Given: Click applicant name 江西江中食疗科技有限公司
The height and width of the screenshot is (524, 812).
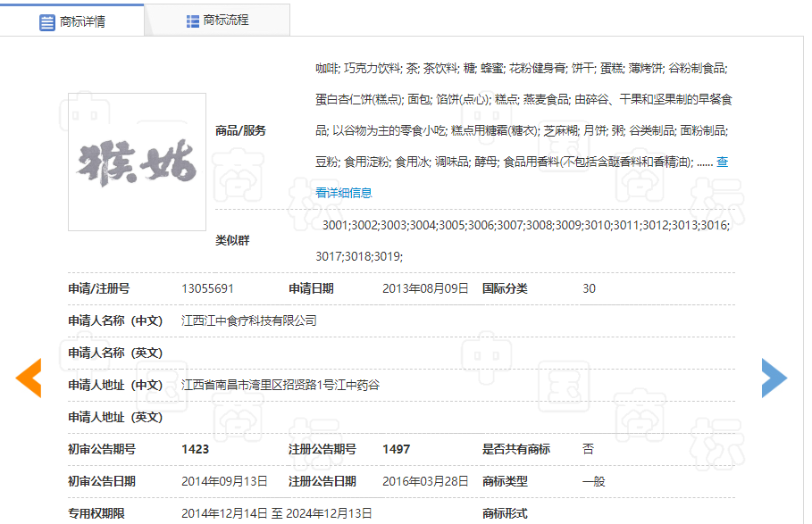Looking at the screenshot, I should coord(248,320).
